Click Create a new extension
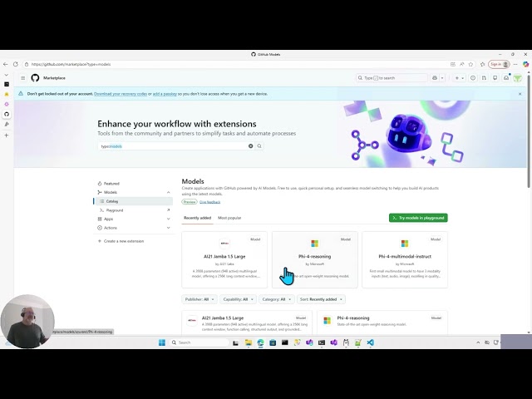Viewport: 532px width, 399px height. (x=124, y=241)
